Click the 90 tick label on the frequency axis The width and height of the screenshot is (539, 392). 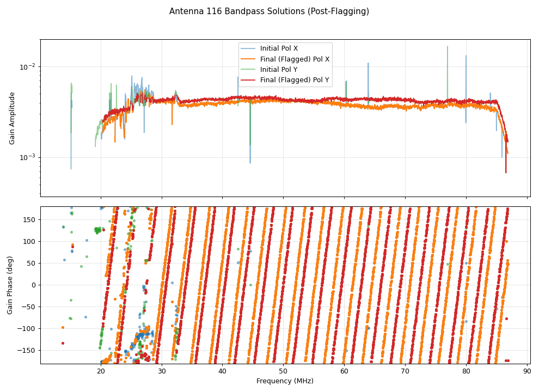tap(526, 371)
